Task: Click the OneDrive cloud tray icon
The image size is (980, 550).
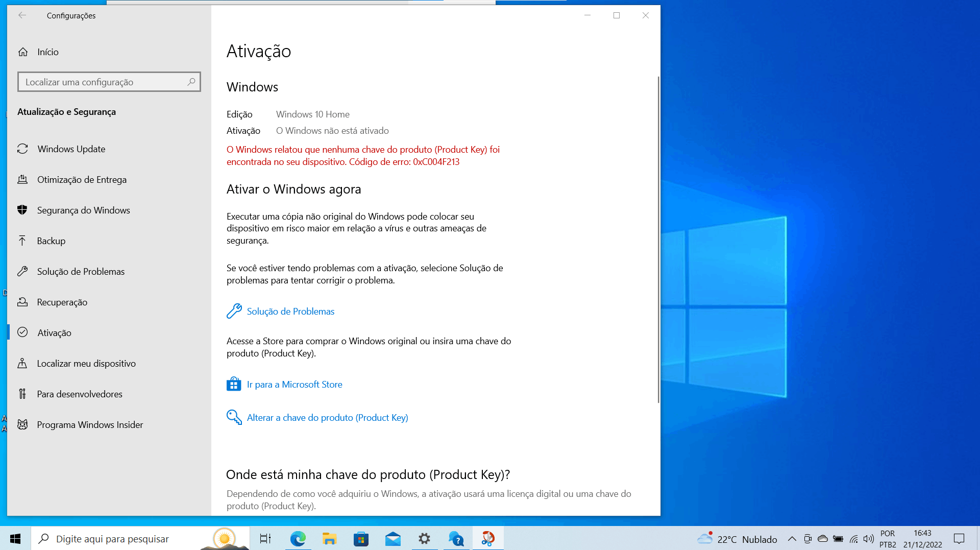Action: 823,539
